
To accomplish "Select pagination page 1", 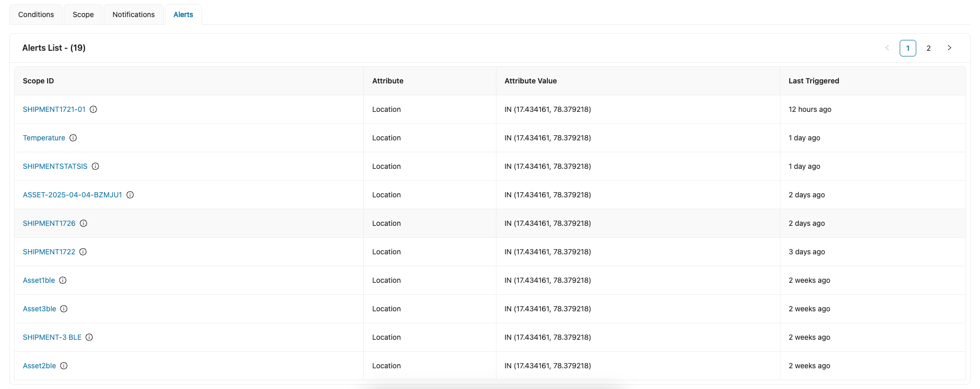I will pos(908,48).
